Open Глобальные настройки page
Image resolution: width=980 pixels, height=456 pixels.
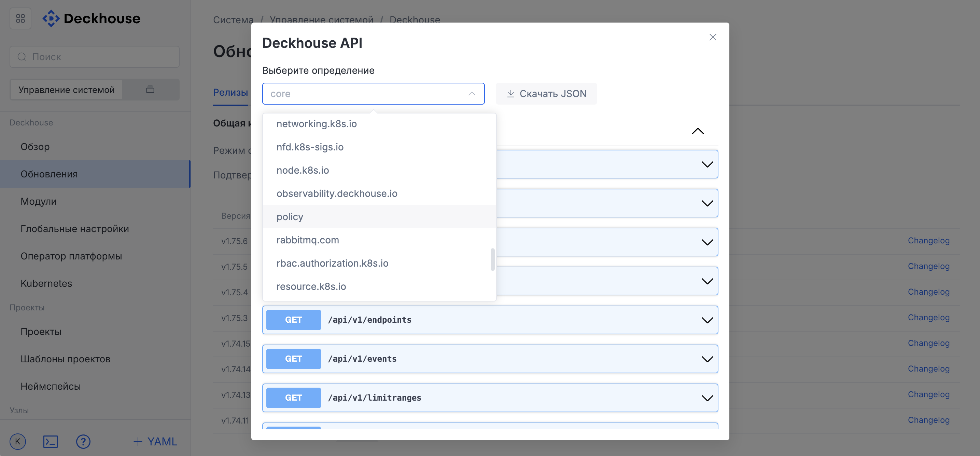(x=95, y=229)
